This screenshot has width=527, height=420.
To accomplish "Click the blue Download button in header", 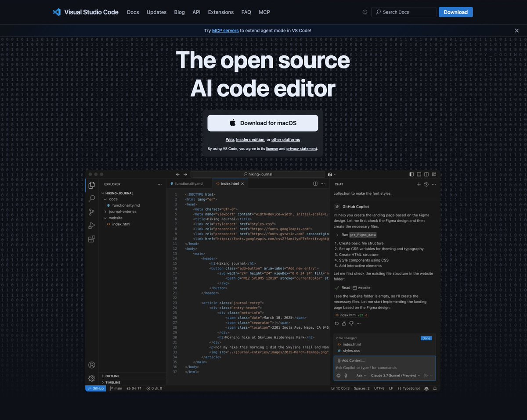I will coord(455,12).
